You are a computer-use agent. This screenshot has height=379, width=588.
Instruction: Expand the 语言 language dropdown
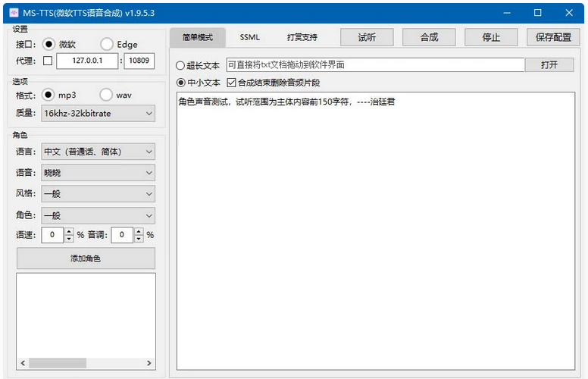(x=98, y=152)
